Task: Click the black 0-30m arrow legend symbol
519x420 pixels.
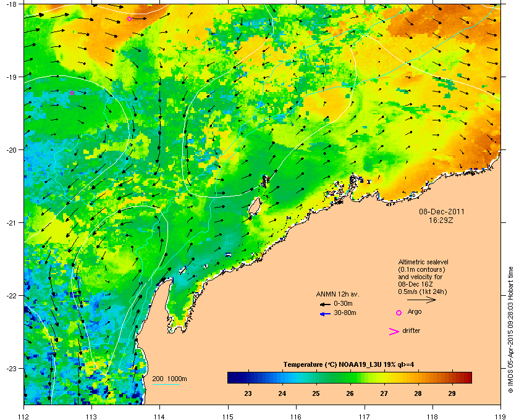Action: [x=325, y=304]
